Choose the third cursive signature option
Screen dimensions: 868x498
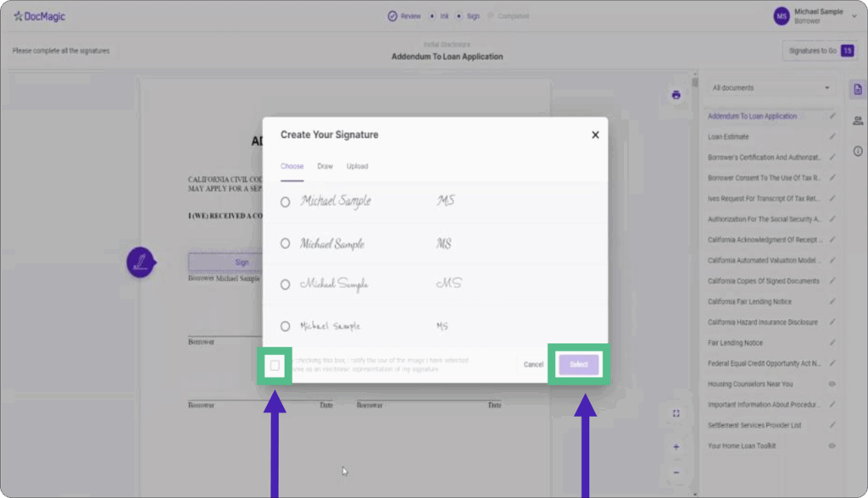tap(285, 285)
